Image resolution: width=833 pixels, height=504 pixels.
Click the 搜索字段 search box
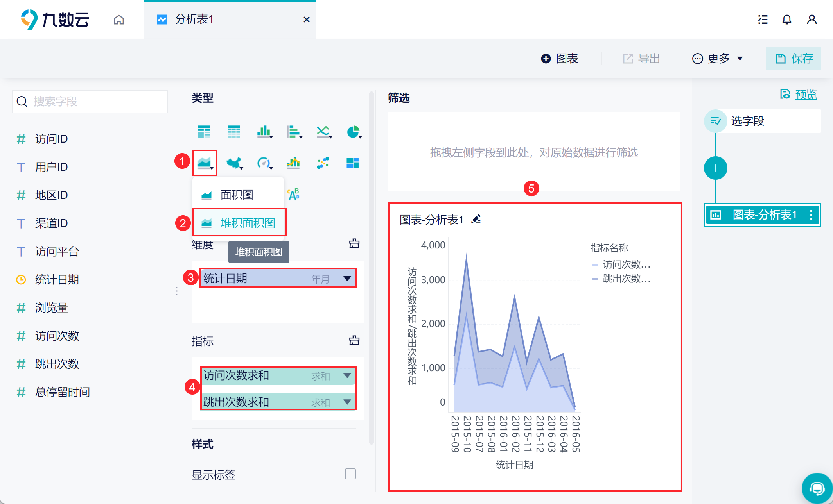(x=90, y=102)
